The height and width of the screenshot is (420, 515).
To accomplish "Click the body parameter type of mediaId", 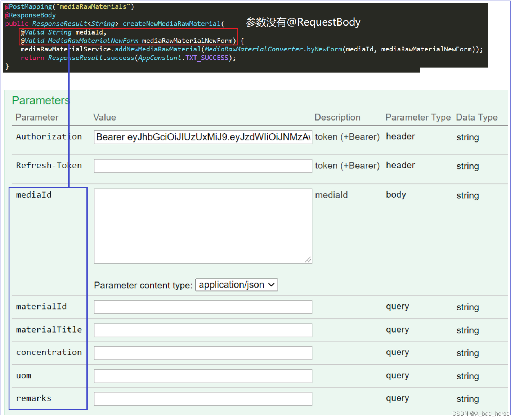I will 396,195.
